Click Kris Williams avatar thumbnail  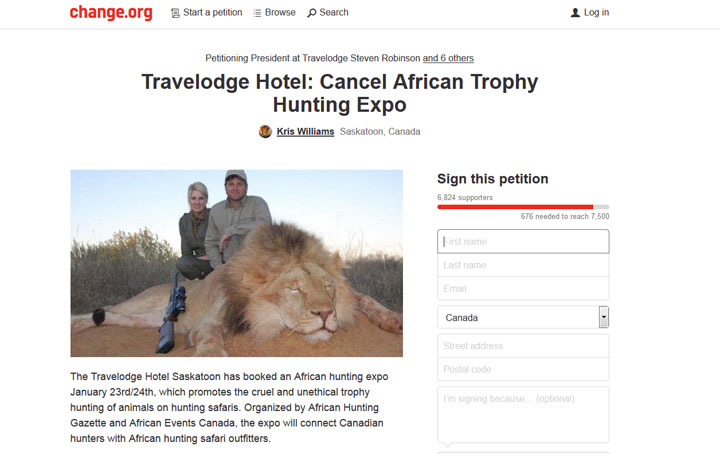pyautogui.click(x=265, y=131)
